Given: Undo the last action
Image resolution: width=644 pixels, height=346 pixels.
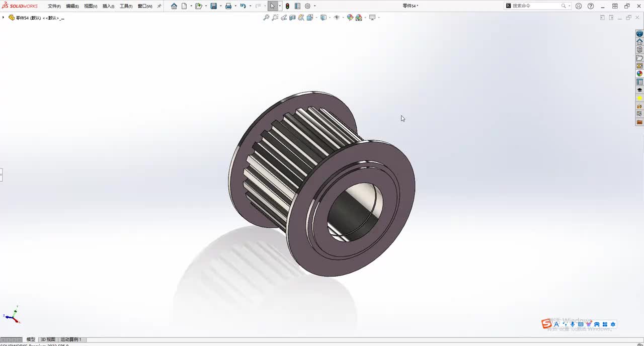Looking at the screenshot, I should tap(243, 6).
